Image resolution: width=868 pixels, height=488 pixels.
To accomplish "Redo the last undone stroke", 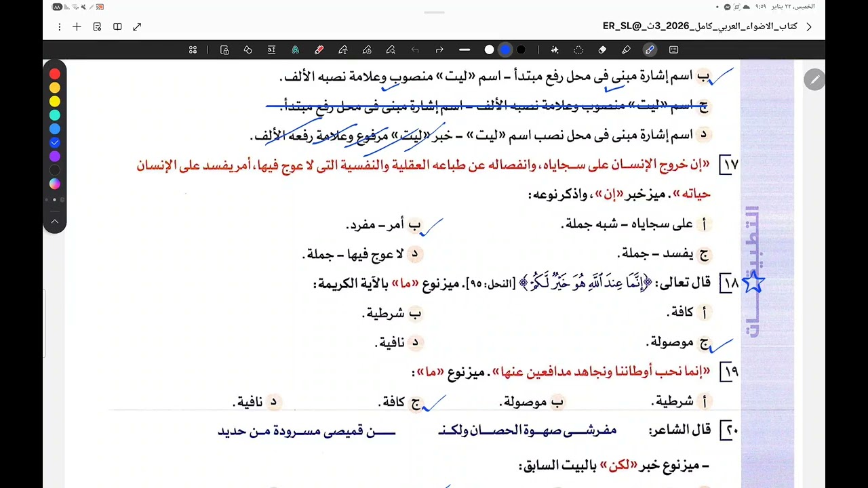I will coord(439,49).
